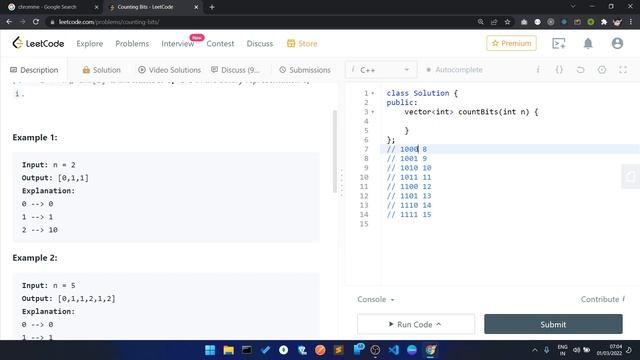
Task: Open Contest in navigation
Action: [220, 43]
